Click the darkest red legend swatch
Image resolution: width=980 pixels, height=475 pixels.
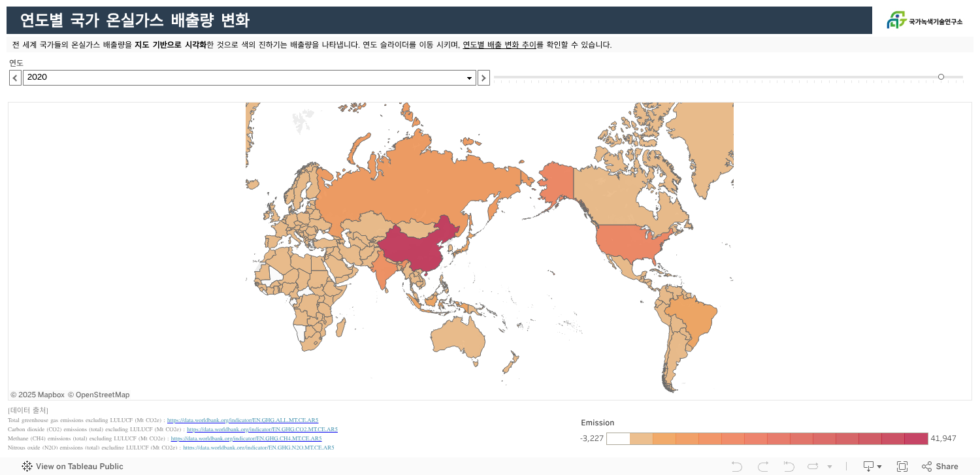click(x=916, y=438)
